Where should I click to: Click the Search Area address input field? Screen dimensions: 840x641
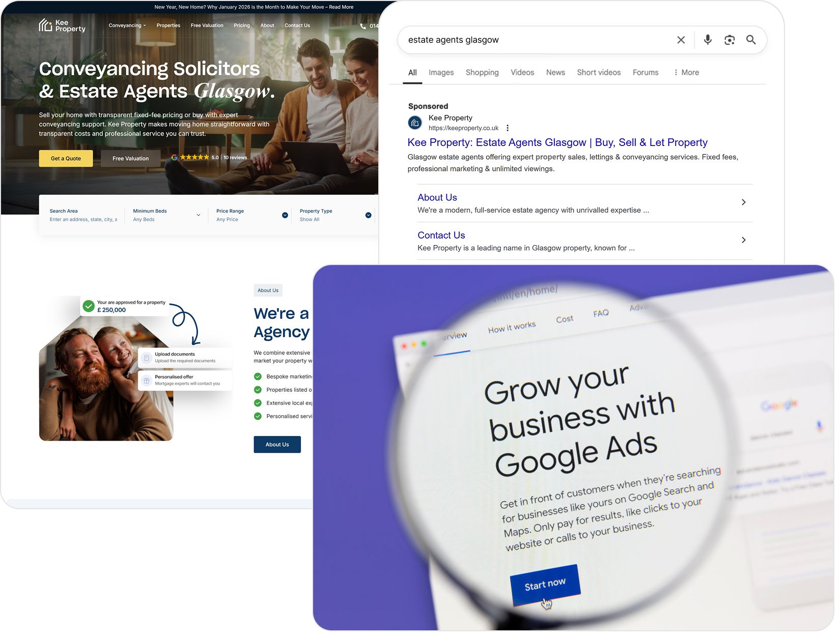pyautogui.click(x=83, y=220)
